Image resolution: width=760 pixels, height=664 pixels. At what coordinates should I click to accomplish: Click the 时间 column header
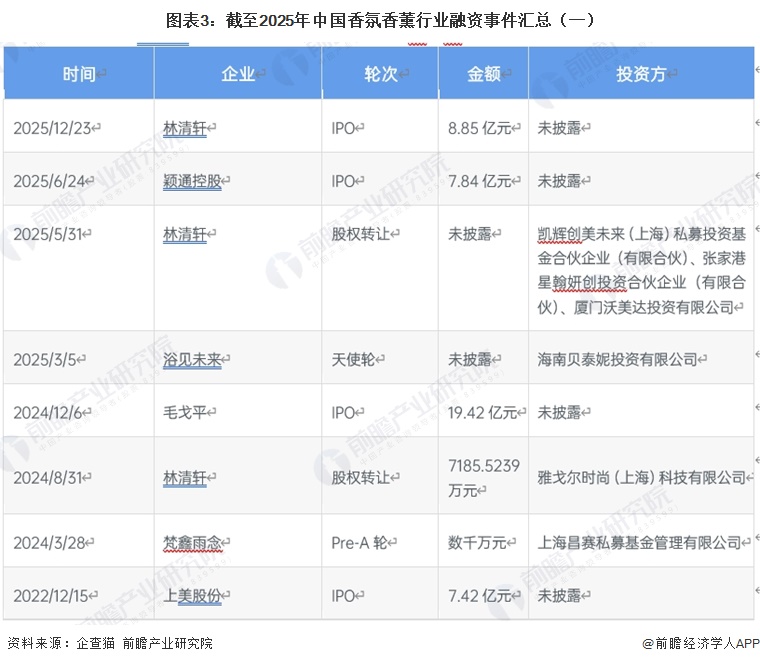(x=79, y=74)
